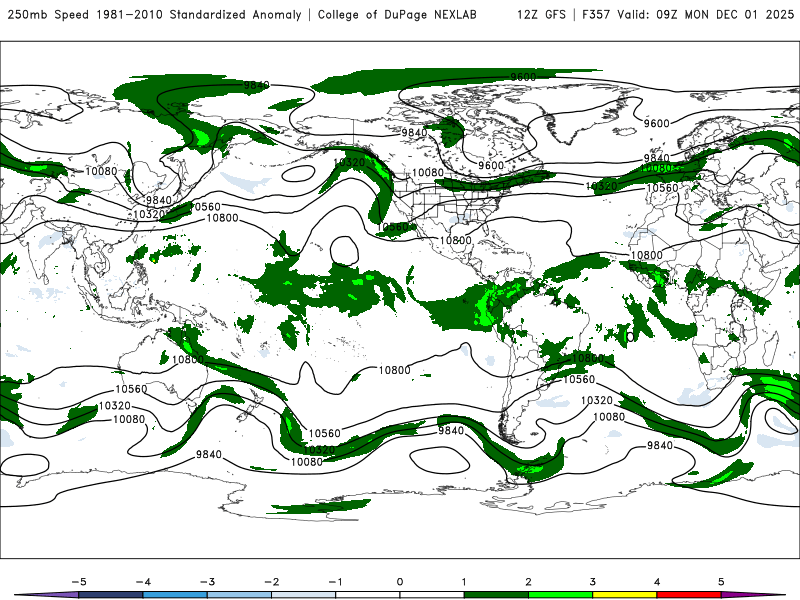Screen dimensions: 800x600
Task: Click the pale blue -2 to -1 colorbar segment
Action: [304, 595]
